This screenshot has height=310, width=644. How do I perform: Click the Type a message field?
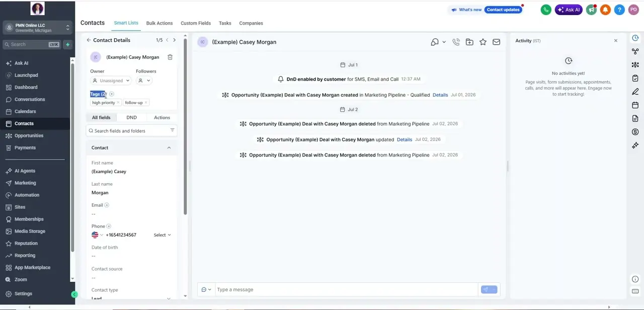coord(346,290)
